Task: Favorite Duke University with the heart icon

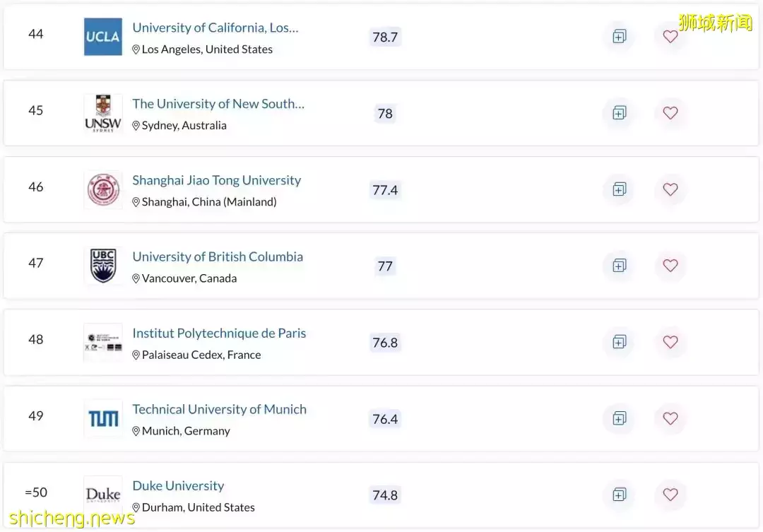Action: tap(670, 495)
